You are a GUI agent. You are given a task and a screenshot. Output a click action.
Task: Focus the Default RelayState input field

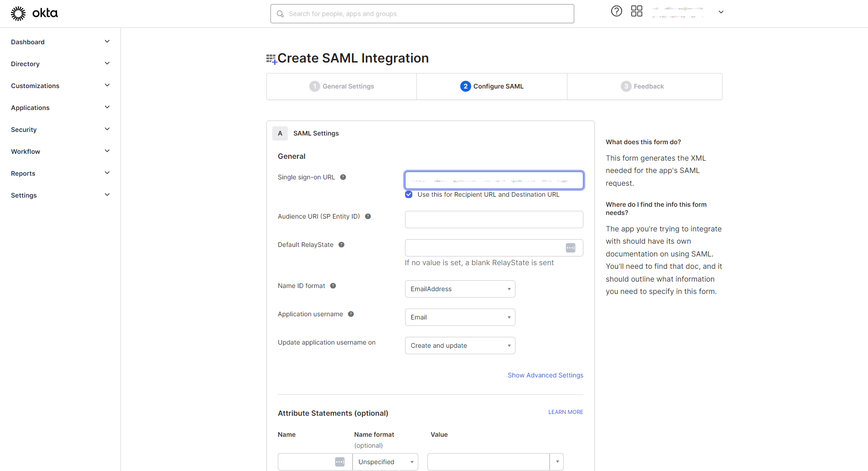coord(494,248)
